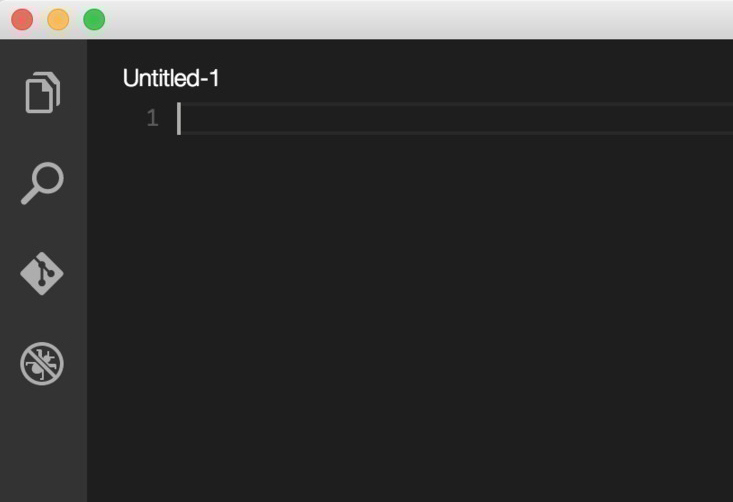Switch to debugging panel via bug icon
Screen dimensions: 733x502
click(x=42, y=364)
